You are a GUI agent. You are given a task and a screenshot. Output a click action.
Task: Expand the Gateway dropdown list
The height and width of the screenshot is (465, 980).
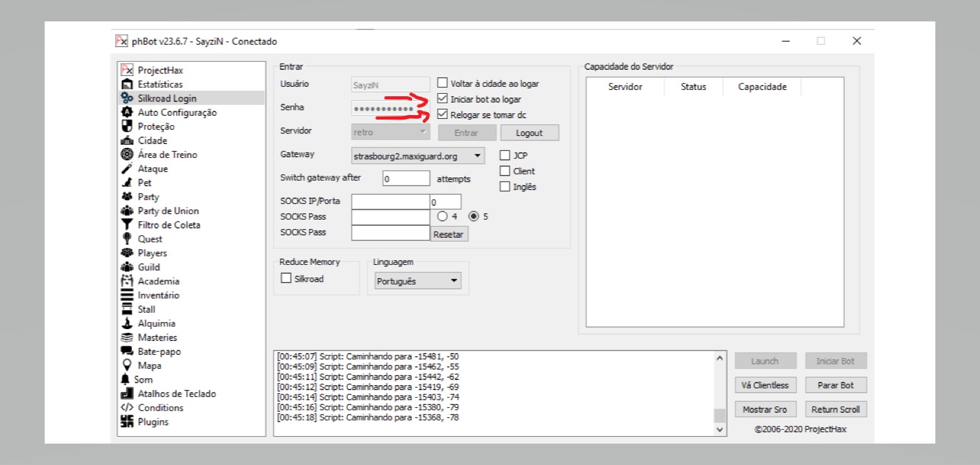(x=477, y=155)
